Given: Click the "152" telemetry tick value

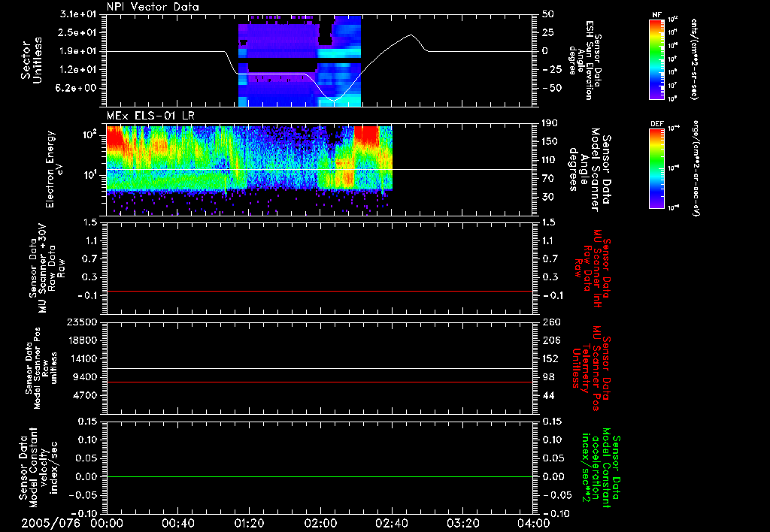Looking at the screenshot, I should (x=551, y=358).
